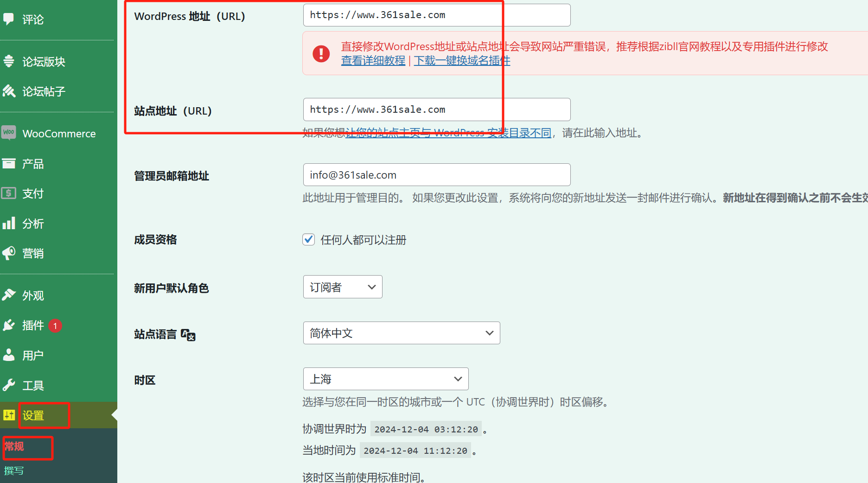Expand the 站点语言 language dropdown
Image resolution: width=868 pixels, height=483 pixels.
tap(401, 333)
